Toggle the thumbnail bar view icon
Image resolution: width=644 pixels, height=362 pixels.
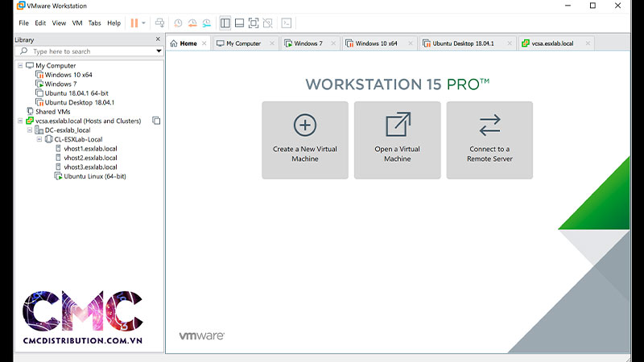[239, 23]
